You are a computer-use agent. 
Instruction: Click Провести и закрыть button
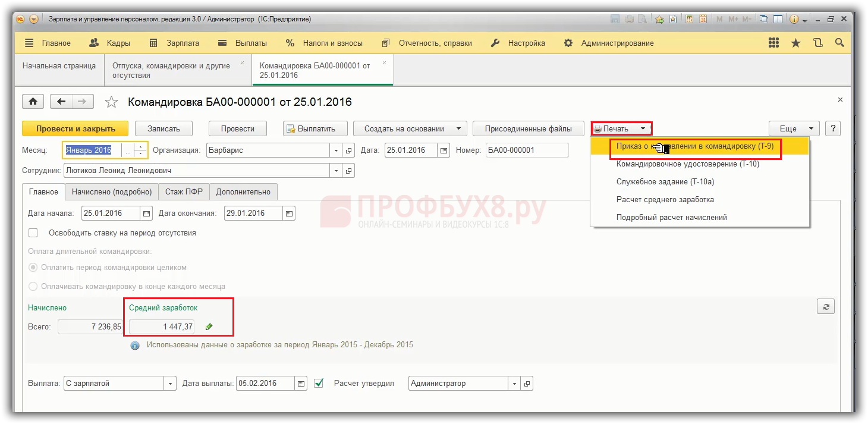click(76, 128)
